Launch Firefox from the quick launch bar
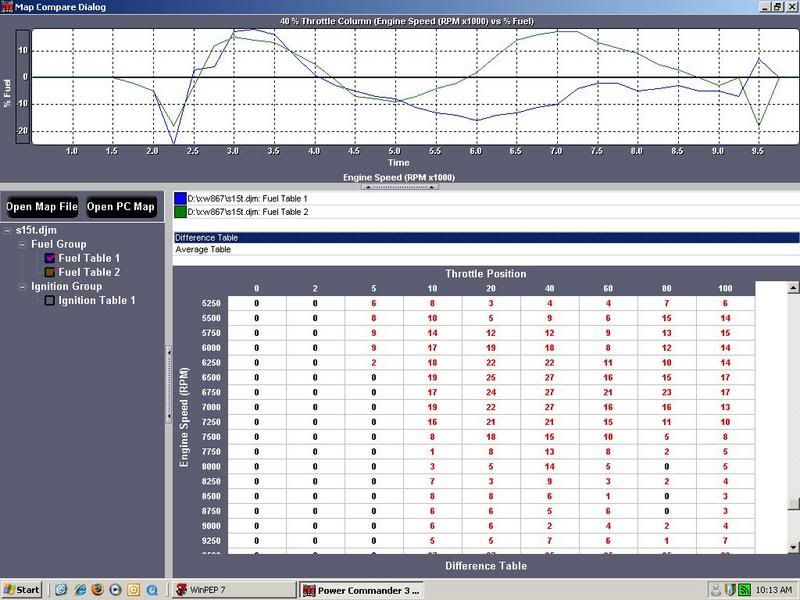This screenshot has width=800, height=600. [x=97, y=590]
